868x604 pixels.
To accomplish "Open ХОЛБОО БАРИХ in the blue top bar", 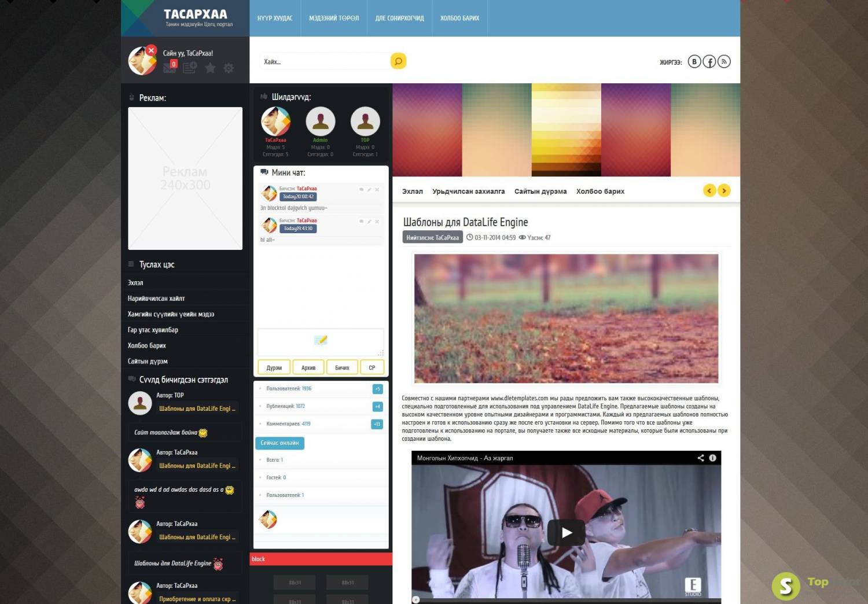I will [x=460, y=18].
